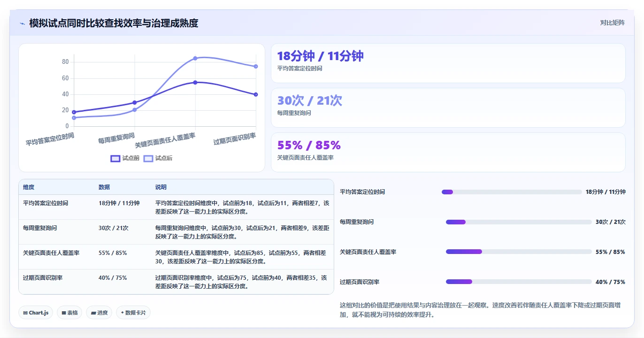Click the header icon beside the title
Viewport: 644px width, 338px height.
coord(22,23)
